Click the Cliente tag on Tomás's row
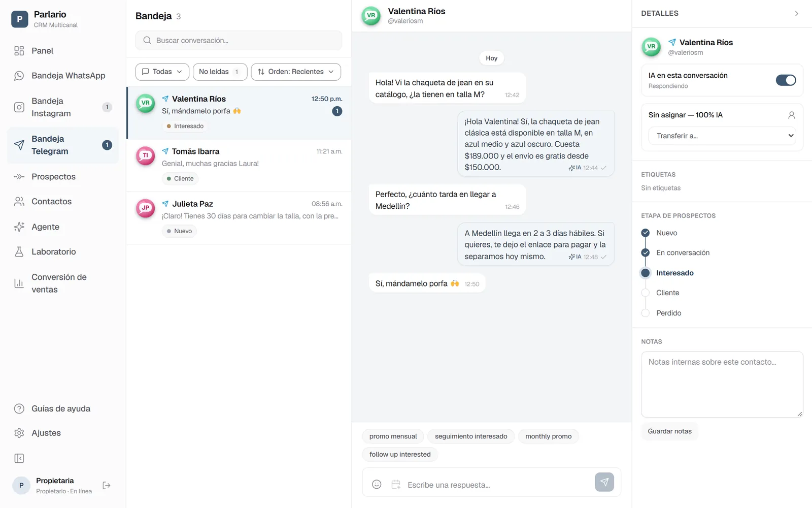The height and width of the screenshot is (508, 812). point(180,179)
